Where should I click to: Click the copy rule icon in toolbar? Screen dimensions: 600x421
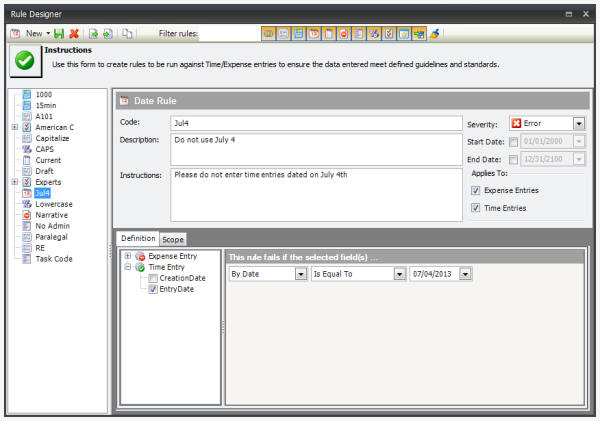click(x=127, y=34)
